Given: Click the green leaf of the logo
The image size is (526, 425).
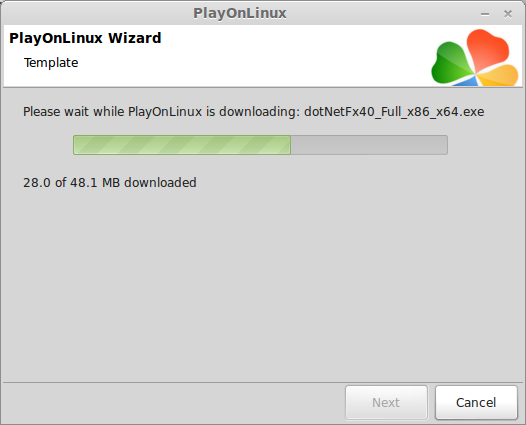Looking at the screenshot, I should (x=451, y=64).
